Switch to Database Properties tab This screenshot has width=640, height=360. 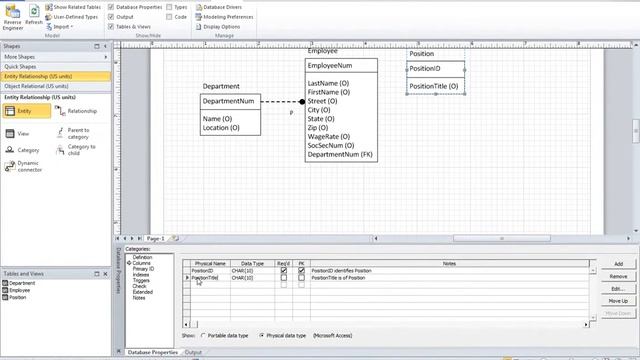pyautogui.click(x=153, y=352)
